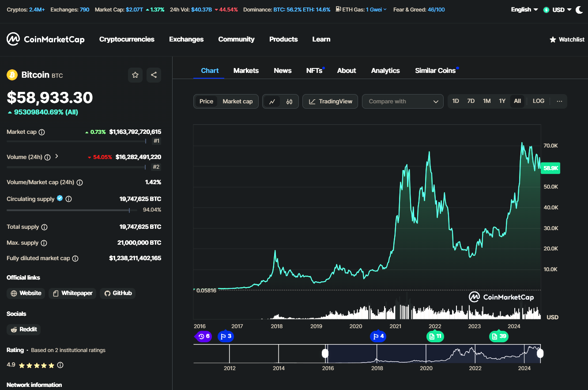Click the Circulating supply 94.04% progress bar
The width and height of the screenshot is (588, 390).
tap(72, 210)
